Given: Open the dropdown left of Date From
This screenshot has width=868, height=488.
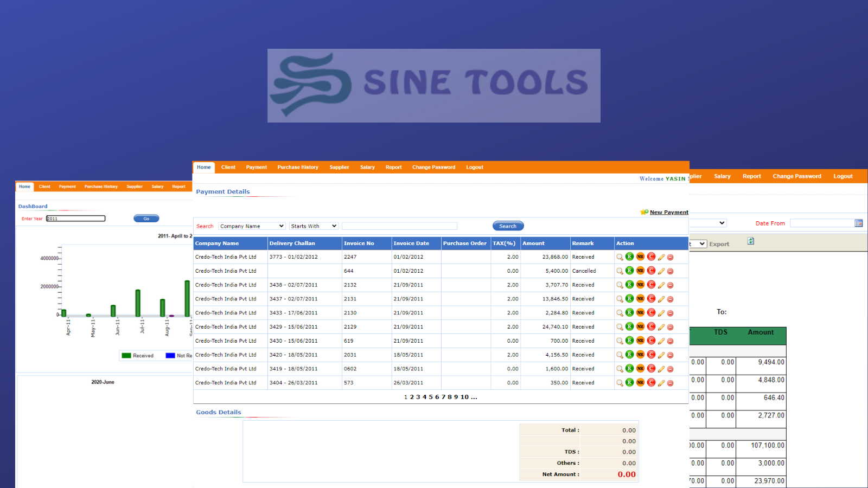Looking at the screenshot, I should (708, 223).
